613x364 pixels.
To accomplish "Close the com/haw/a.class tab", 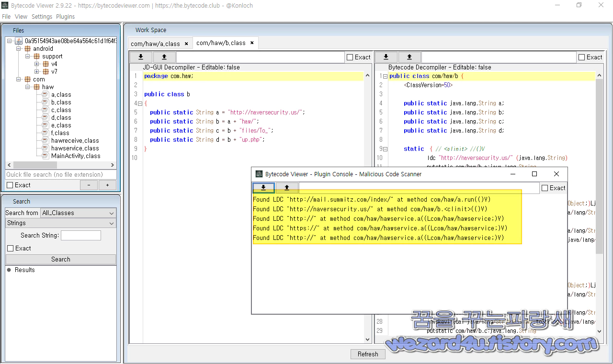I will click(x=186, y=44).
